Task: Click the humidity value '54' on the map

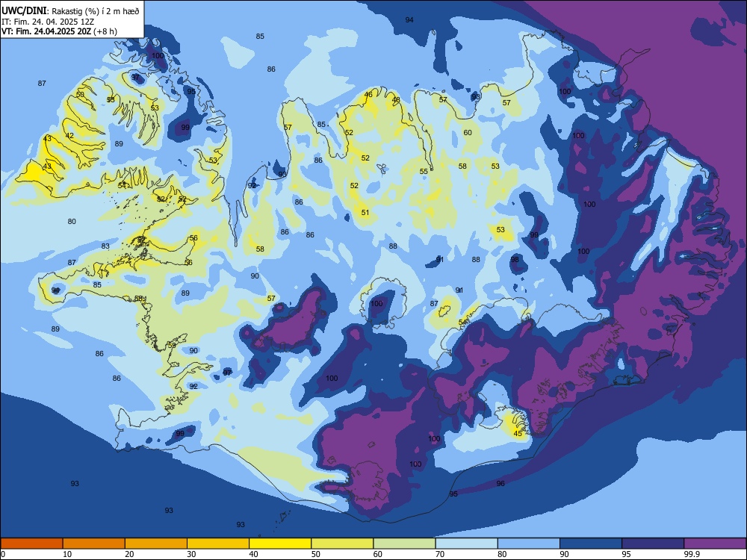Action: (462, 323)
